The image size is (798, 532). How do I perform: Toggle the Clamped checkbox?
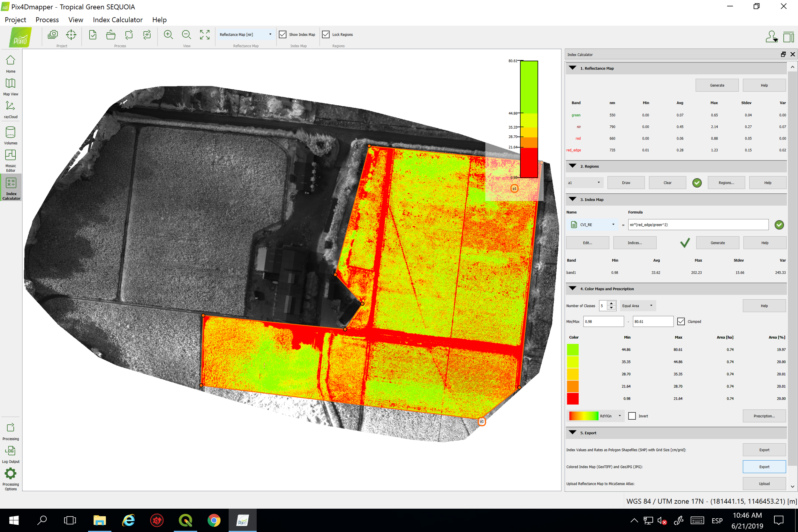point(681,321)
